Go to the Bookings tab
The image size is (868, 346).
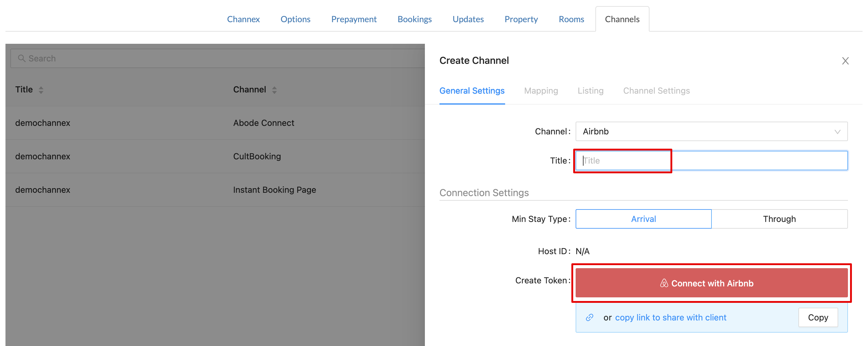(x=414, y=19)
